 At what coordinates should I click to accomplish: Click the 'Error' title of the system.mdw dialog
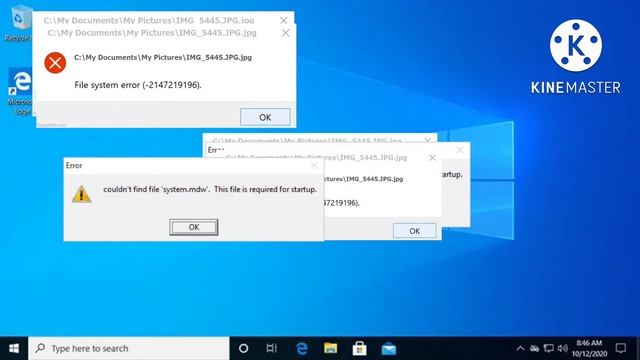click(74, 165)
